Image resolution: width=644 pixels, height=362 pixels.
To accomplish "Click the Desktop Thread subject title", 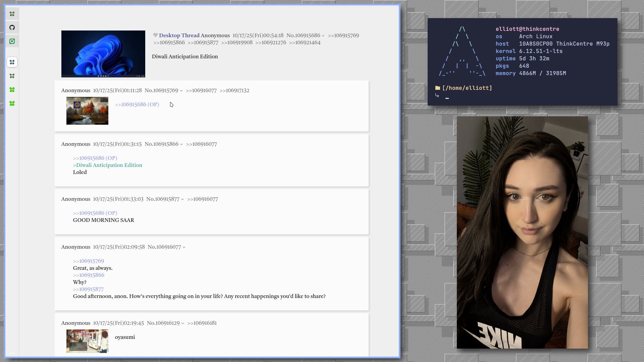I will tap(179, 35).
